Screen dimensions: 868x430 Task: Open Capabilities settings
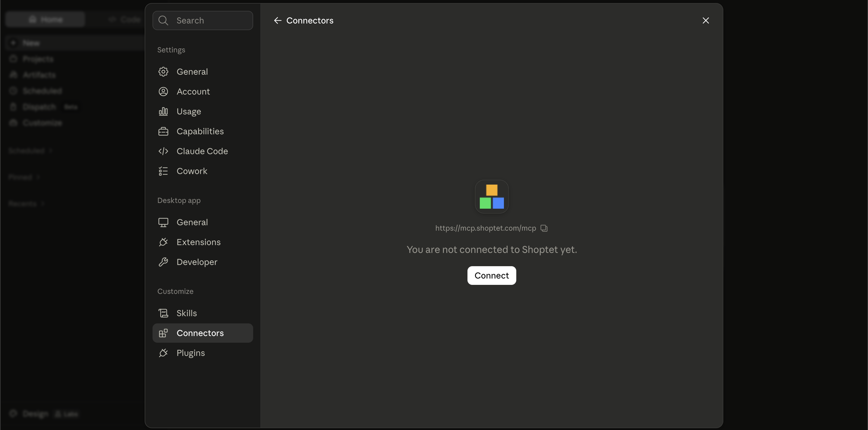[x=203, y=131]
